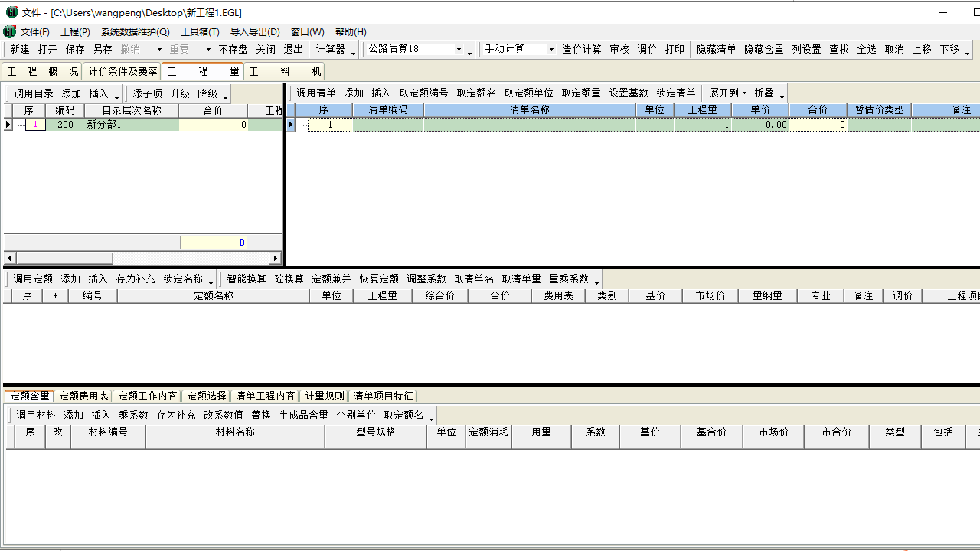Run cost calculation with 造价计算
This screenshot has width=980, height=551.
coord(582,48)
